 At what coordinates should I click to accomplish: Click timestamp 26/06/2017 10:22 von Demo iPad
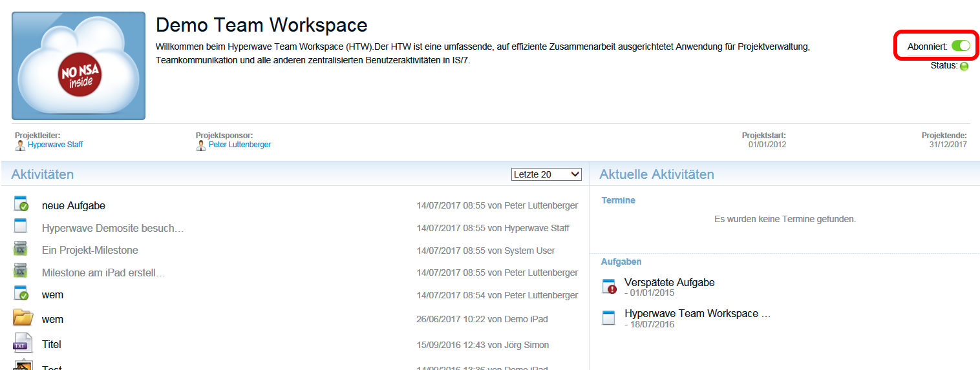click(482, 319)
